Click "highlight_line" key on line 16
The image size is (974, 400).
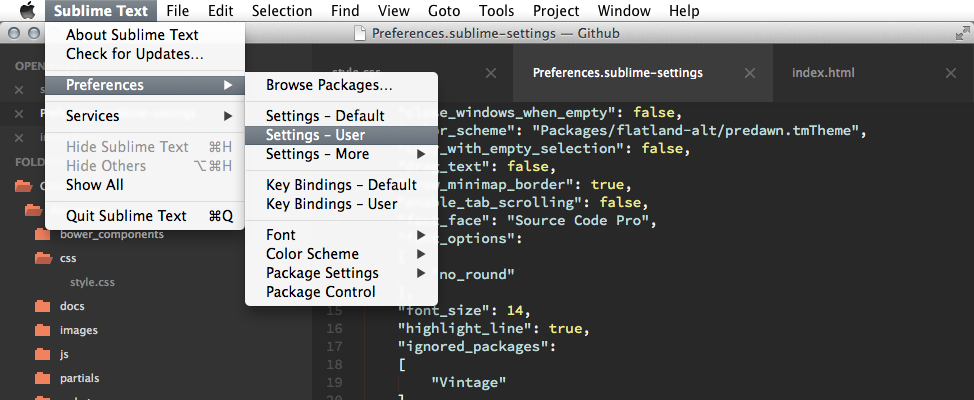(x=464, y=328)
